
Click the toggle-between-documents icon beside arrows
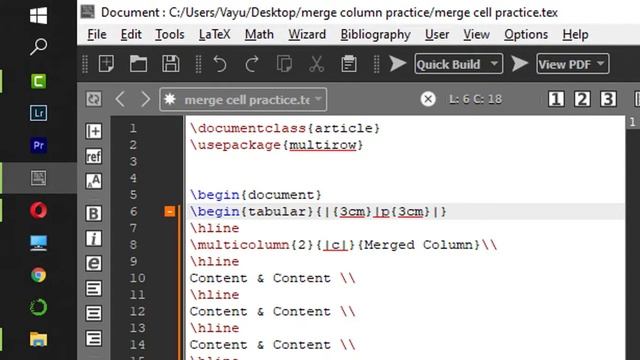[93, 99]
